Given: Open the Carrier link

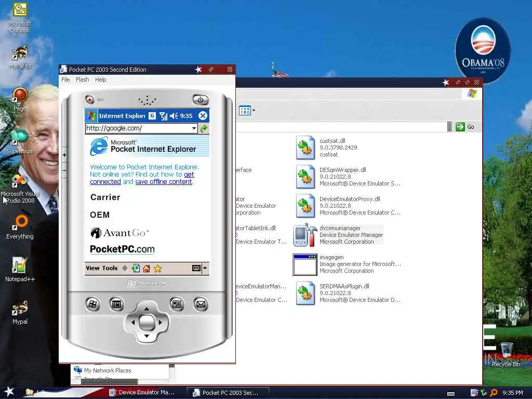Looking at the screenshot, I should click(x=105, y=197).
